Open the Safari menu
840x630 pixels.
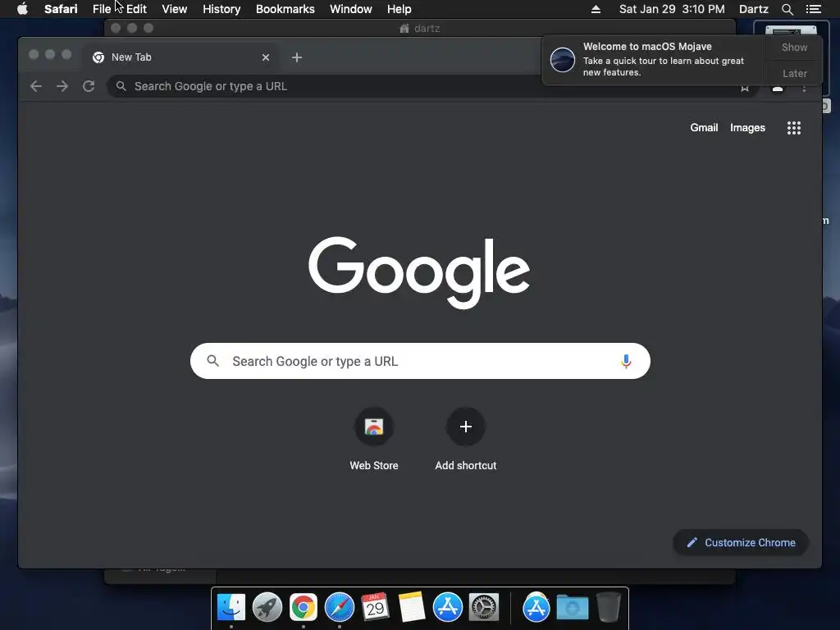61,9
